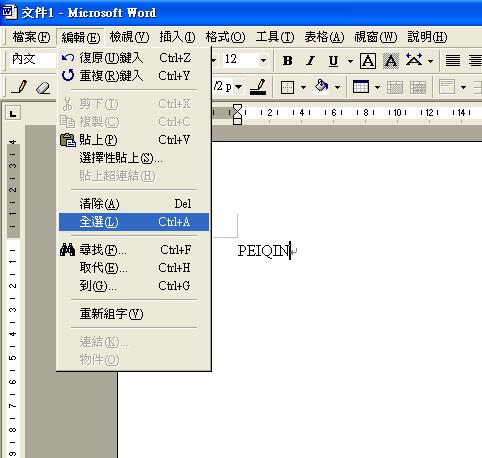
Task: Click the character scaling icon
Action: 414,60
